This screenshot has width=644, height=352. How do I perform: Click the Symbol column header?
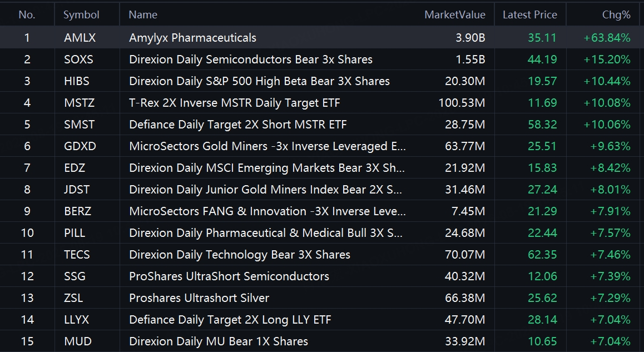click(81, 15)
